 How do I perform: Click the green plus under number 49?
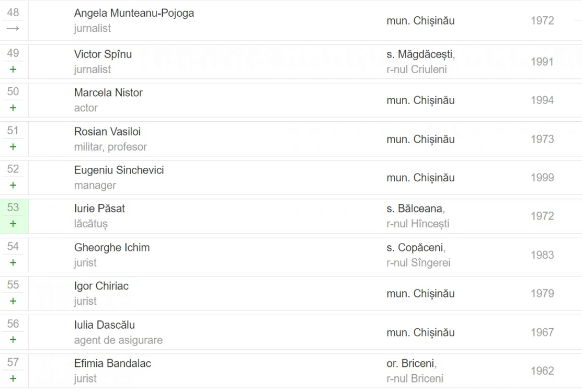13,70
